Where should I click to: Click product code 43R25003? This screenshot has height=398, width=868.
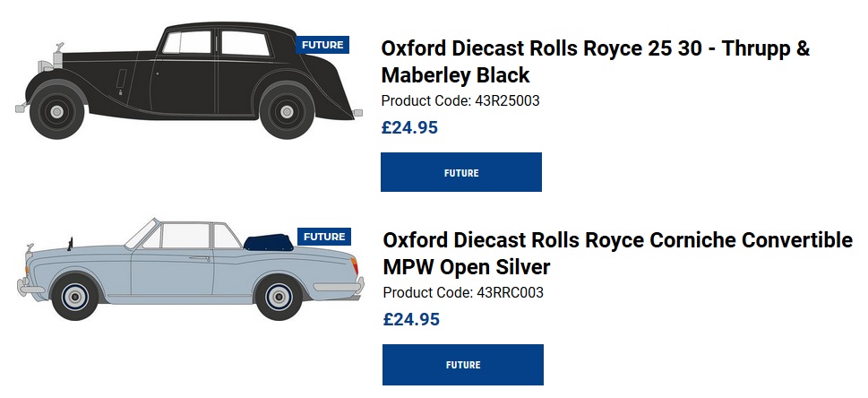coord(460,100)
